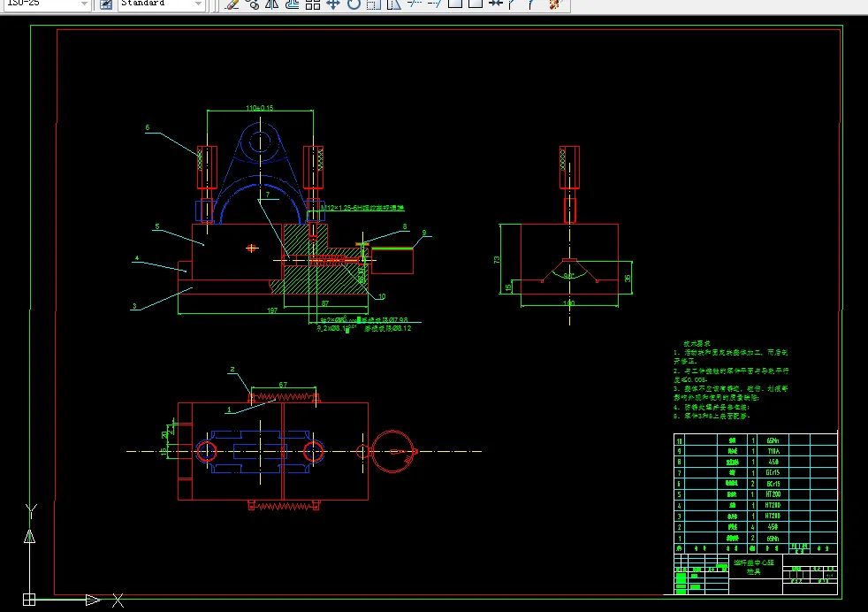The height and width of the screenshot is (612, 868).
Task: Select the technical requirements heading text
Action: point(697,344)
